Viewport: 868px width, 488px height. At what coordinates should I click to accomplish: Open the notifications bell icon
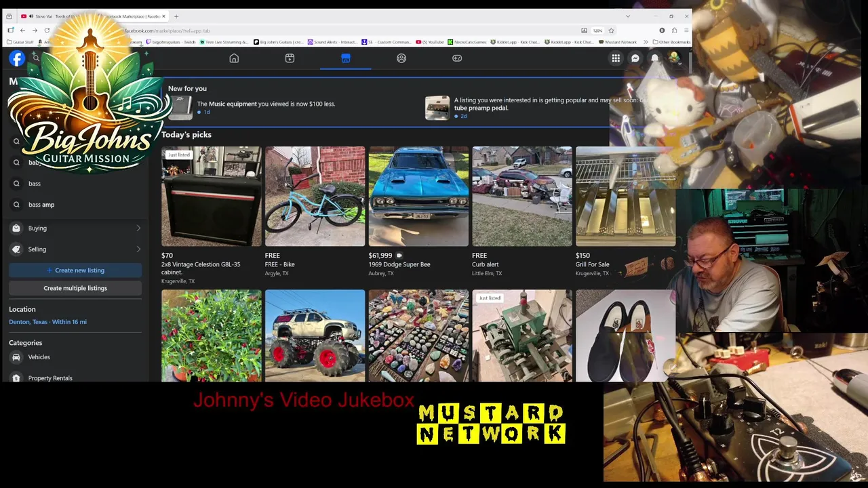click(655, 58)
